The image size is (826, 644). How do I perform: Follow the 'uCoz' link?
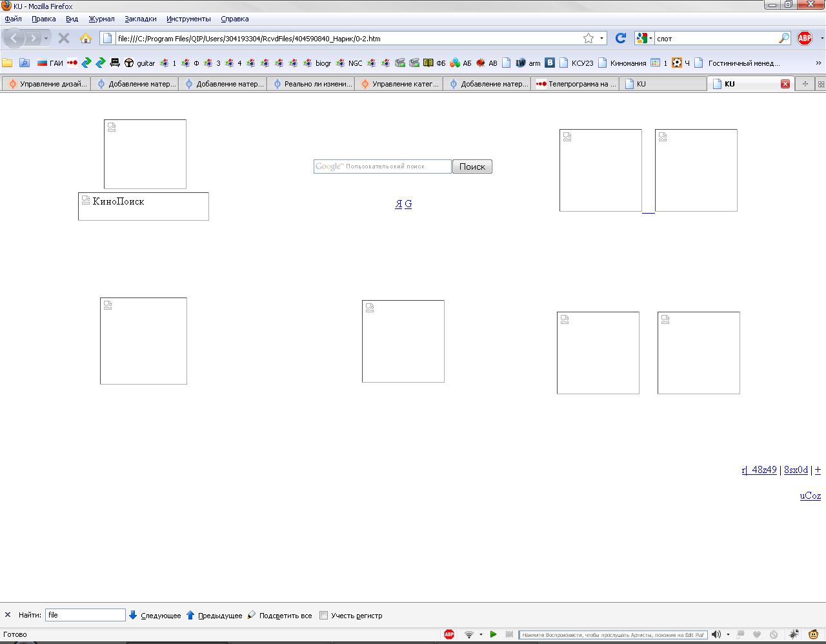pyautogui.click(x=810, y=496)
